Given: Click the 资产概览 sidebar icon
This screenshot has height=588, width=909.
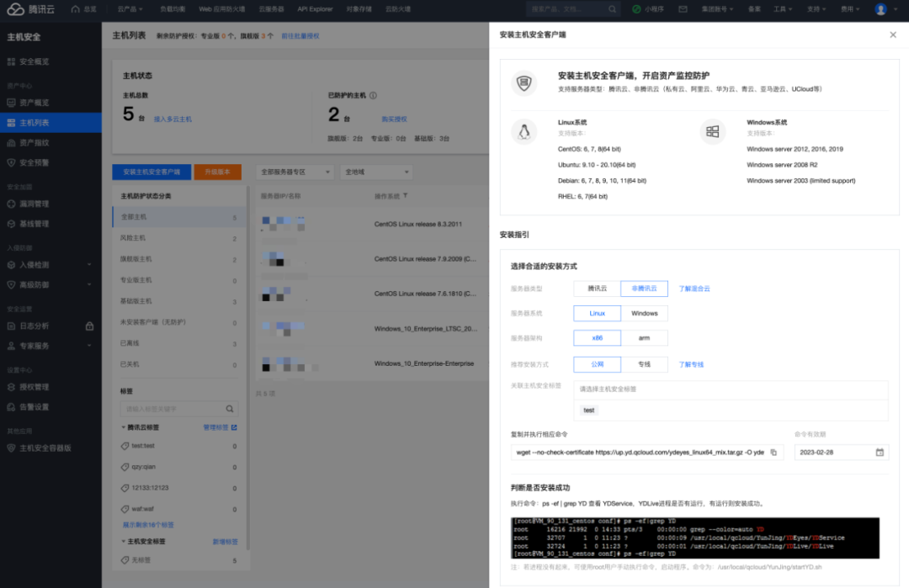Looking at the screenshot, I should (11, 103).
